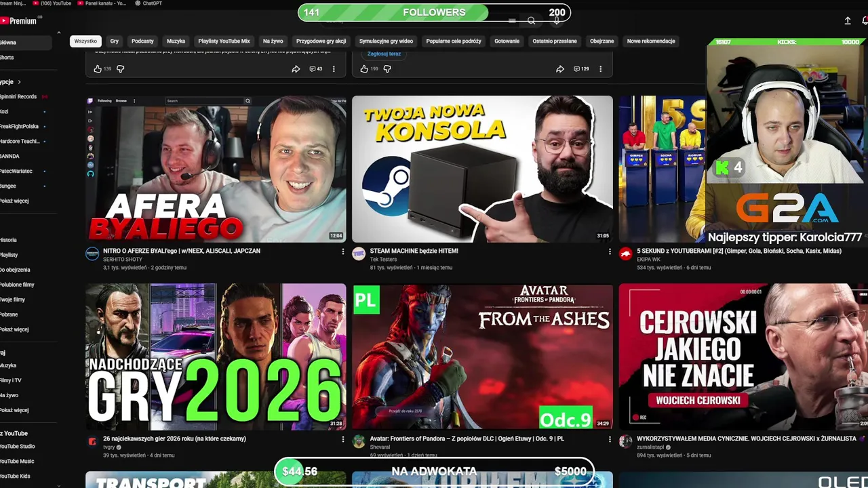Open Twoje filmy in sidebar
This screenshot has width=868, height=488.
pyautogui.click(x=12, y=300)
